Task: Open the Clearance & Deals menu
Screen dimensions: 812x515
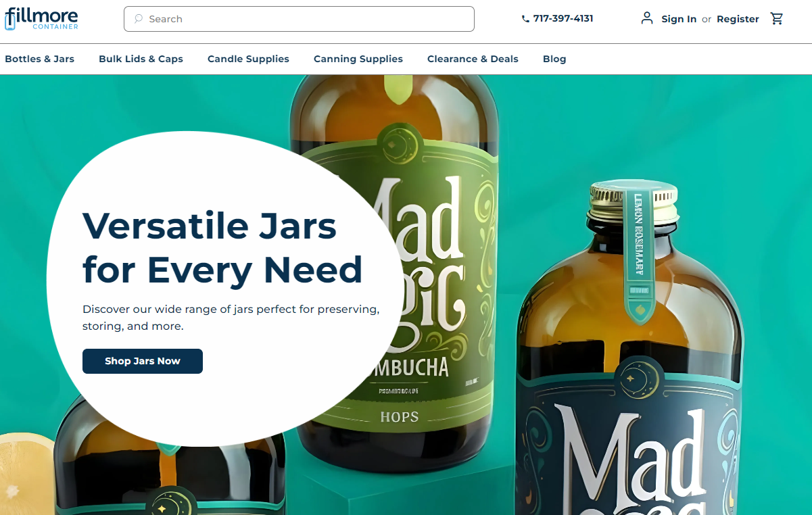Action: (473, 59)
